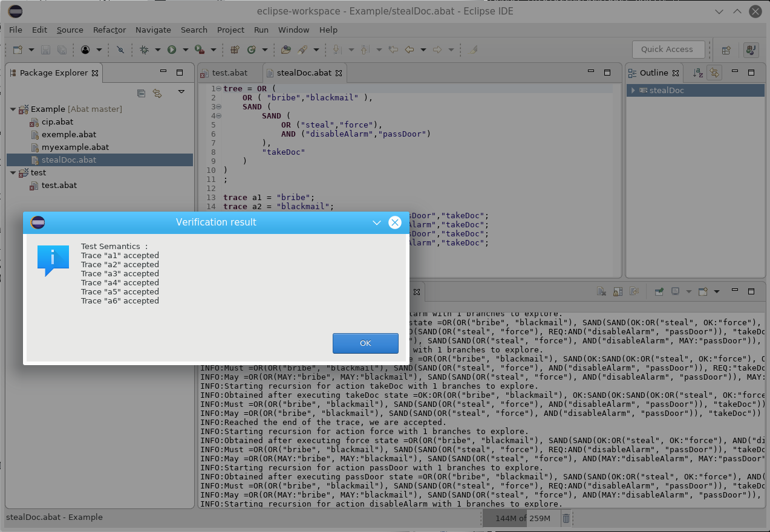
Task: Click the round profile toolbar icon
Action: coord(85,50)
